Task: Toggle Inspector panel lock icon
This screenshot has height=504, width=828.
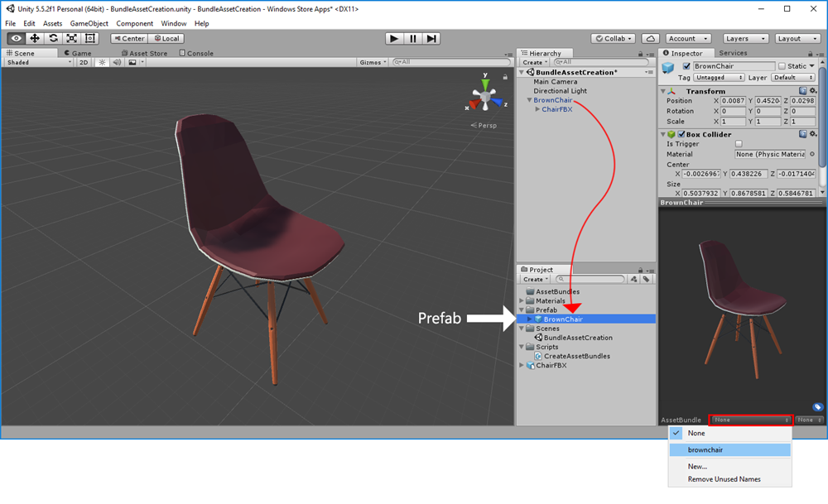Action: coord(810,54)
